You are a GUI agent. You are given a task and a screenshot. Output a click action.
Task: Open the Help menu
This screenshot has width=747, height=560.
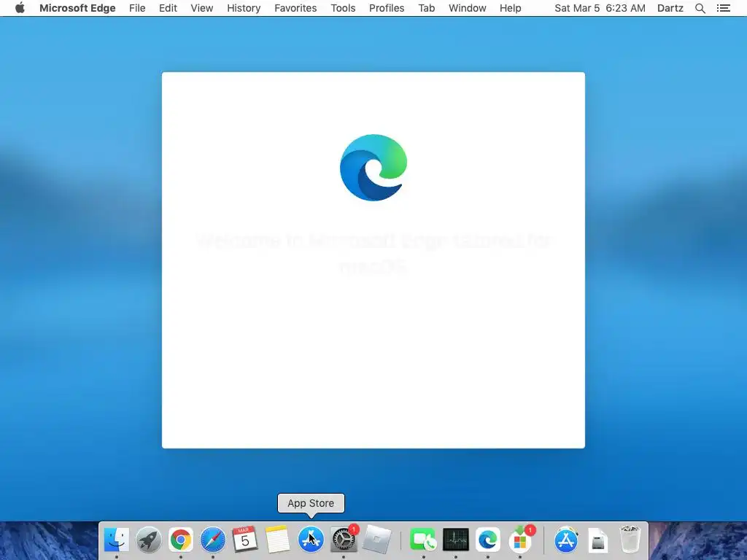point(510,8)
